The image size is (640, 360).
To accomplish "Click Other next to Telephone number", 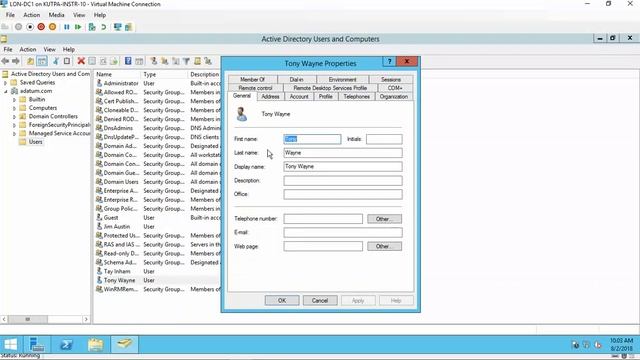I will (384, 219).
